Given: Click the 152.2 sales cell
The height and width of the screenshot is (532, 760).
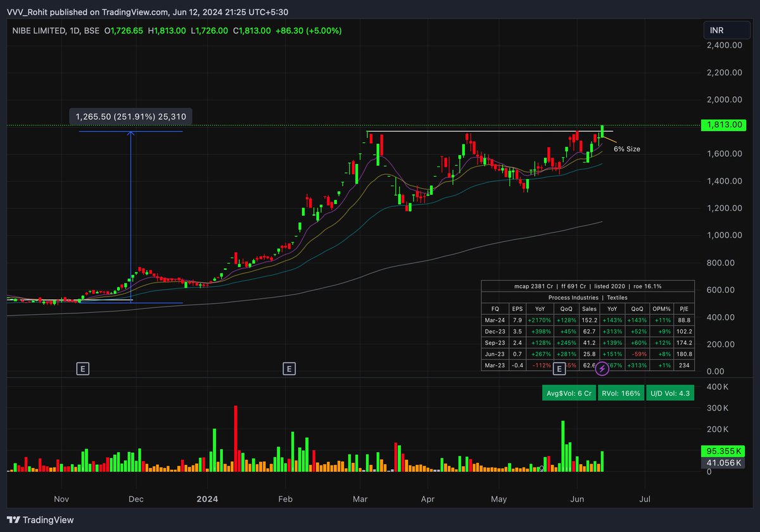Looking at the screenshot, I should [x=590, y=320].
